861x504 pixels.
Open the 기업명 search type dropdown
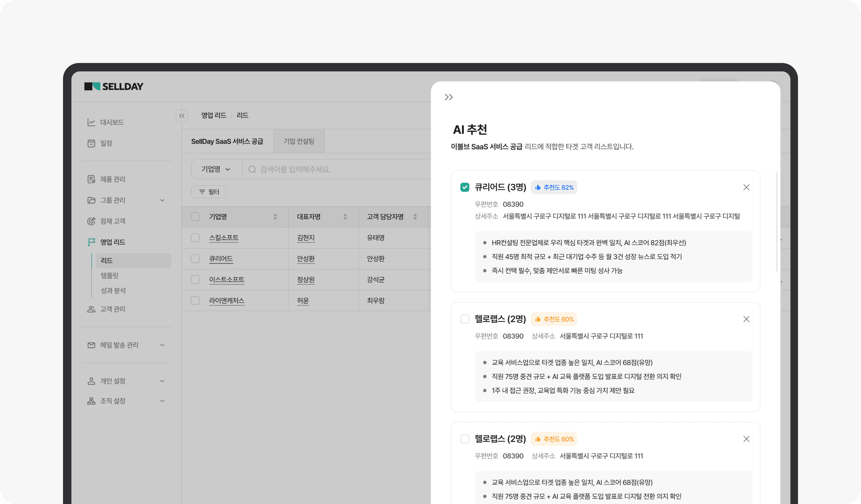click(216, 169)
